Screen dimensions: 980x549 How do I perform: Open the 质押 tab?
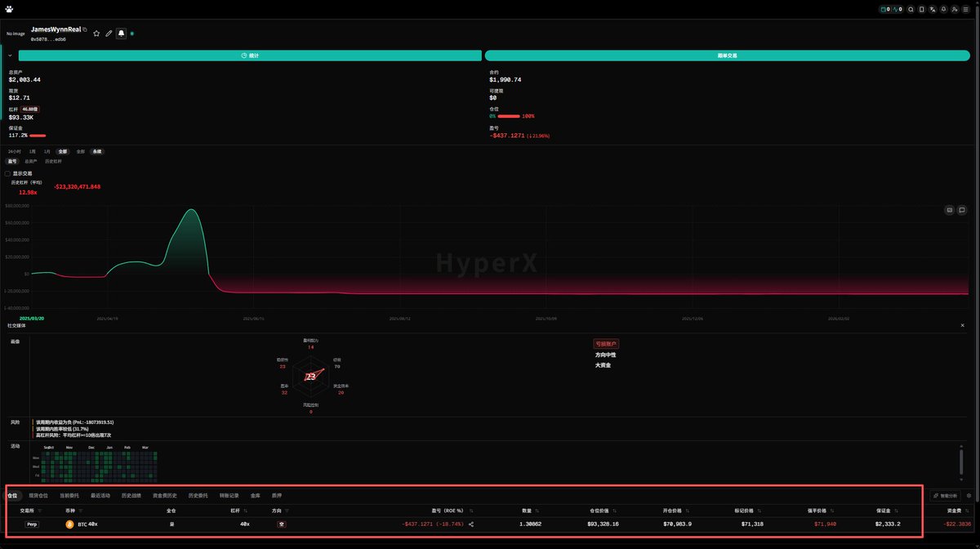pos(277,495)
